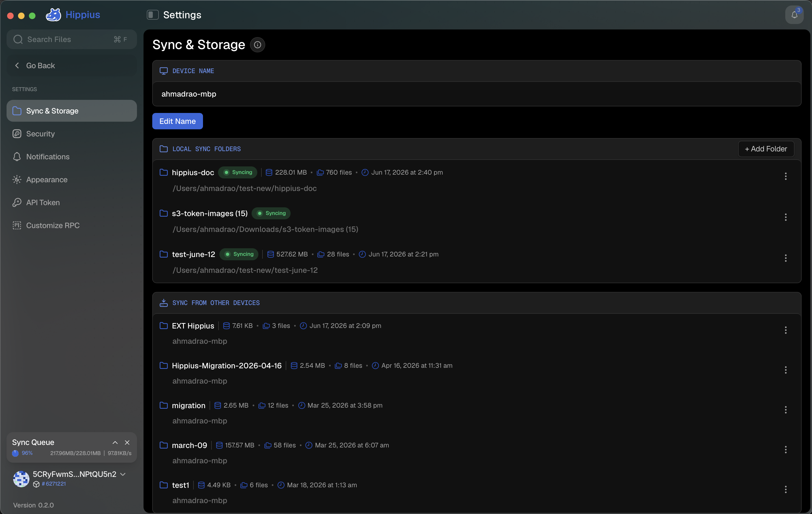Open the options menu for test-june-12
Image resolution: width=812 pixels, height=514 pixels.
point(785,258)
